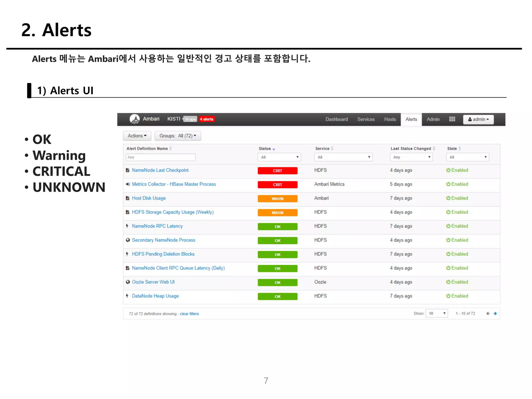
Task: Click the clear filters link
Action: click(x=189, y=314)
